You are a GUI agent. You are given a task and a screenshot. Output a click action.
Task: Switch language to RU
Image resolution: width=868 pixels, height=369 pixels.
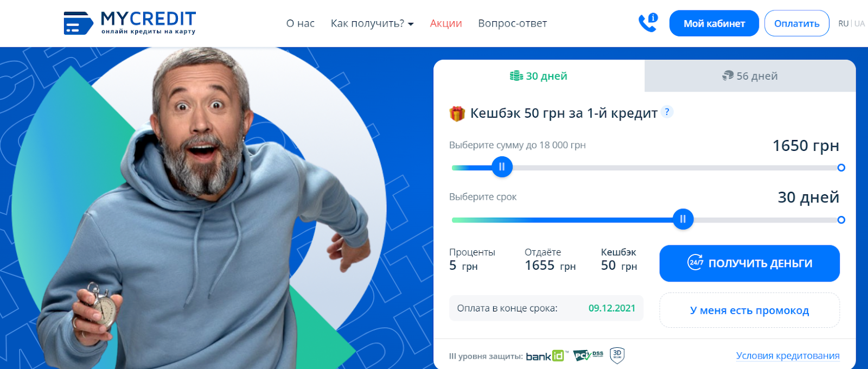[x=843, y=23]
